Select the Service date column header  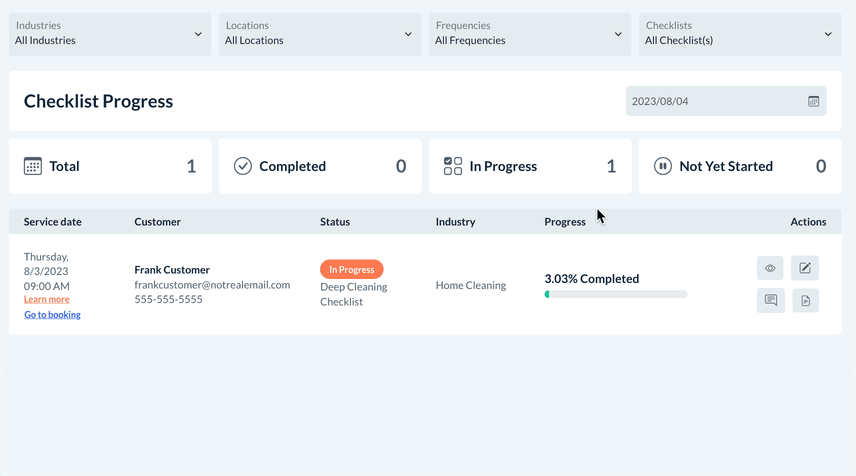(x=53, y=222)
